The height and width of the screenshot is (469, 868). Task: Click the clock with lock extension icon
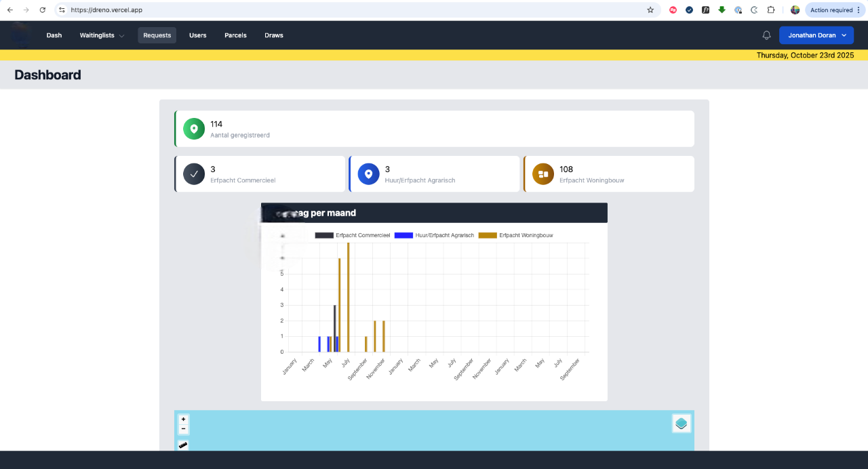[738, 10]
